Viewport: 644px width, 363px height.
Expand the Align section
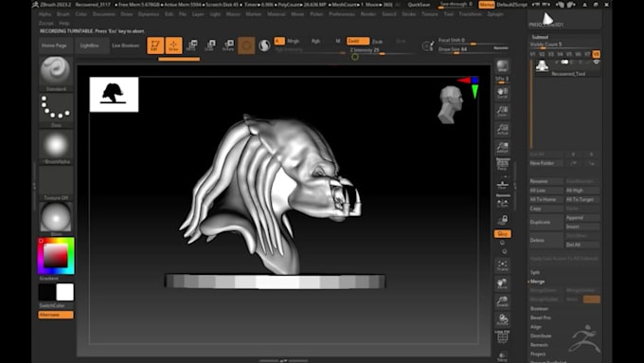click(536, 327)
